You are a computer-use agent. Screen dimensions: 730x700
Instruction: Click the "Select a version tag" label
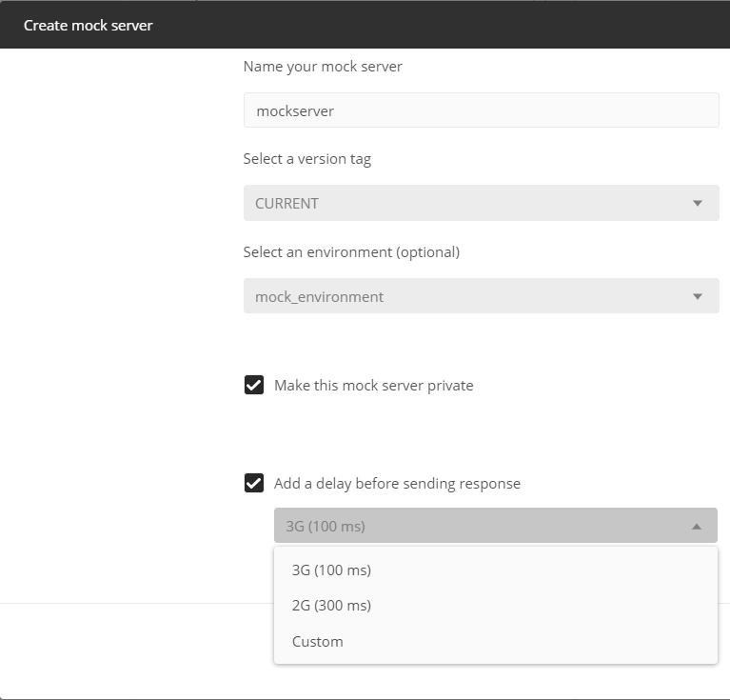click(x=307, y=159)
